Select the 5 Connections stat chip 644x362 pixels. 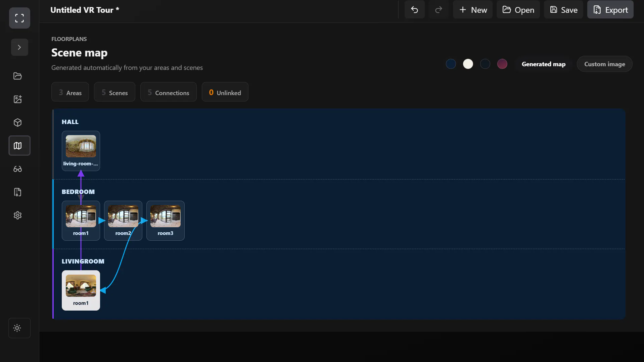coord(169,92)
